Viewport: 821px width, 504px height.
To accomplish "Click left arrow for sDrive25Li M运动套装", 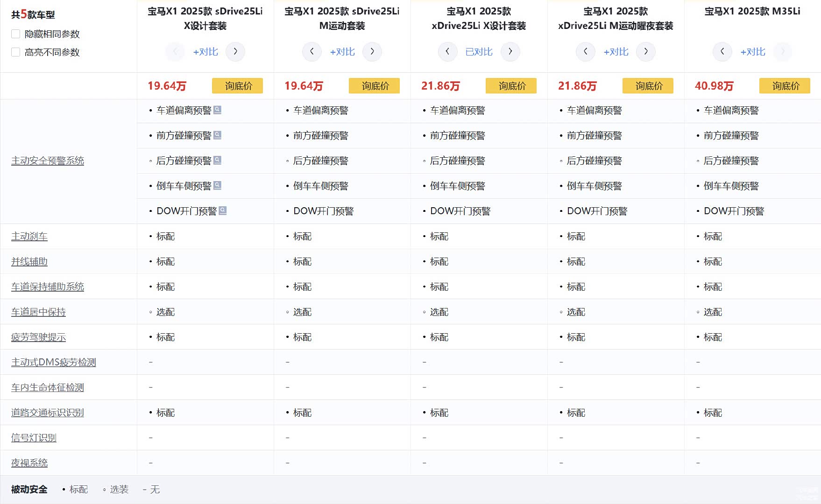I will click(311, 51).
